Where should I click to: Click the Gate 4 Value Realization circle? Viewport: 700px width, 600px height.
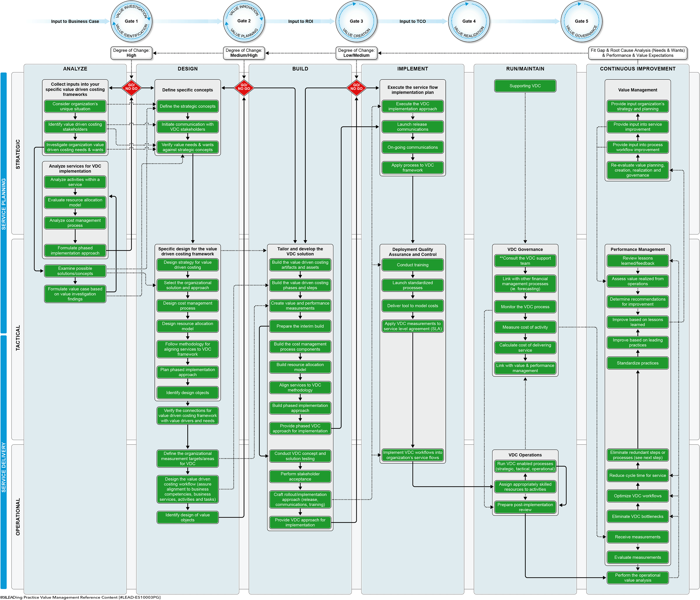pyautogui.click(x=469, y=21)
